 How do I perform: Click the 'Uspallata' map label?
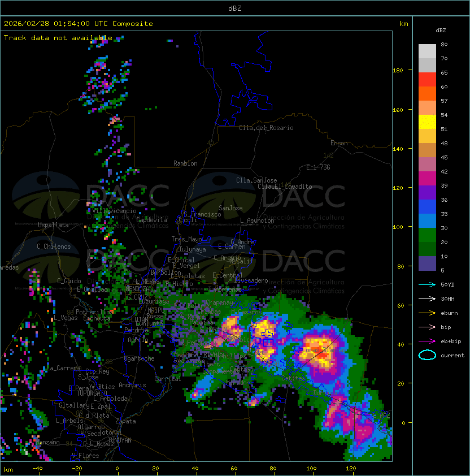53,225
